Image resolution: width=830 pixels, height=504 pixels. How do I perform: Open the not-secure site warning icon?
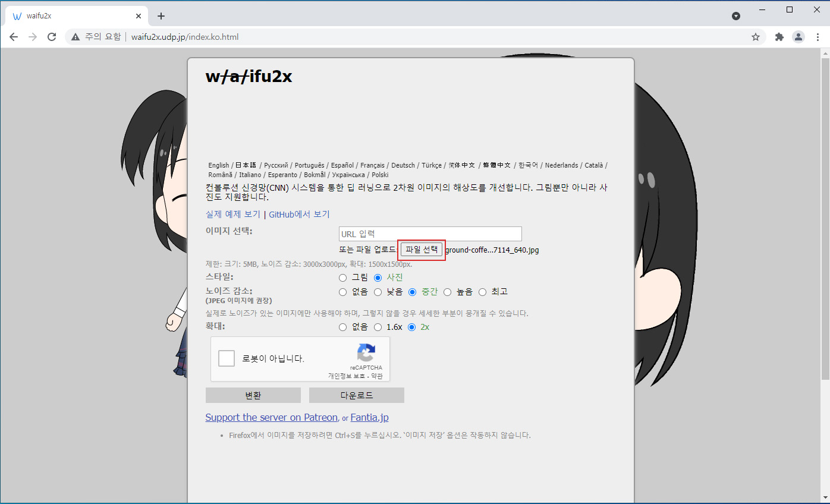pos(76,37)
